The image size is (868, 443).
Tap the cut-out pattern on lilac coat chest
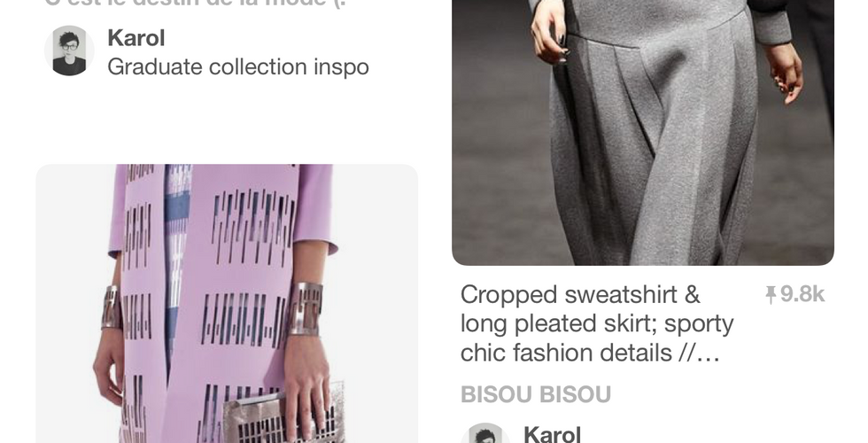point(253,226)
